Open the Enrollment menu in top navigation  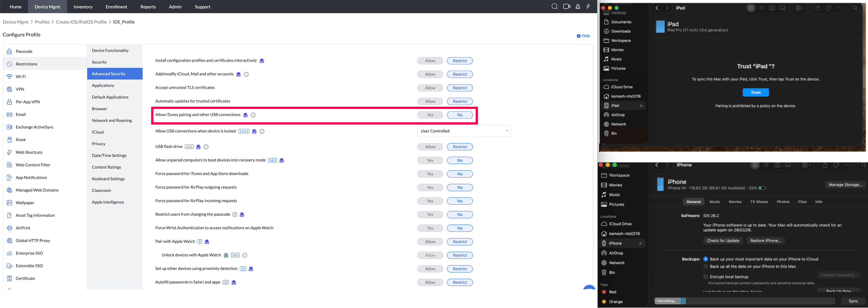116,7
